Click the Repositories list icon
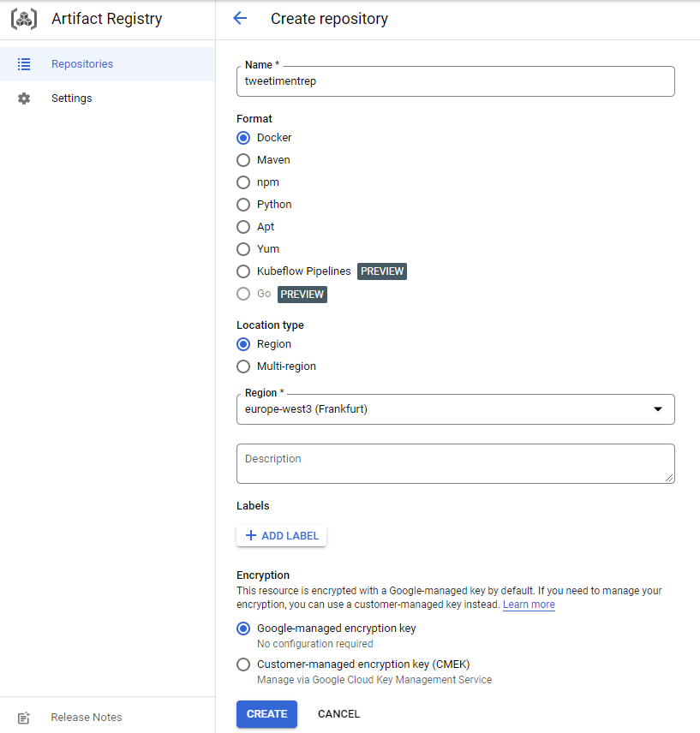The width and height of the screenshot is (700, 733). (24, 64)
